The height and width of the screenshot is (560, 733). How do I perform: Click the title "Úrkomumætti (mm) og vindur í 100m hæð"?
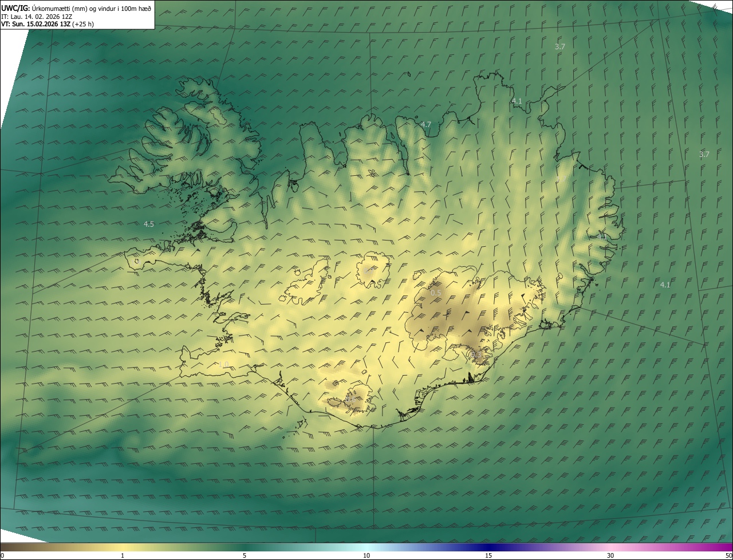click(x=91, y=8)
